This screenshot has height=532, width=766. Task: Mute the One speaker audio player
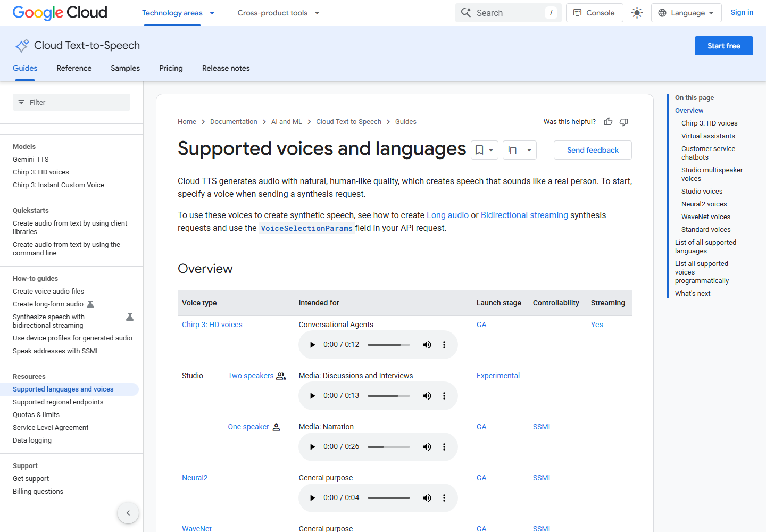(427, 447)
